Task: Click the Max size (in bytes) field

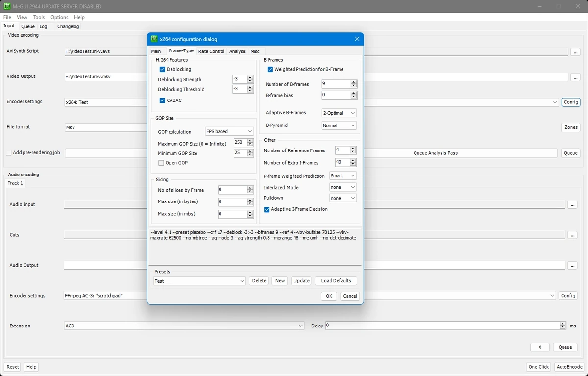Action: coord(236,202)
